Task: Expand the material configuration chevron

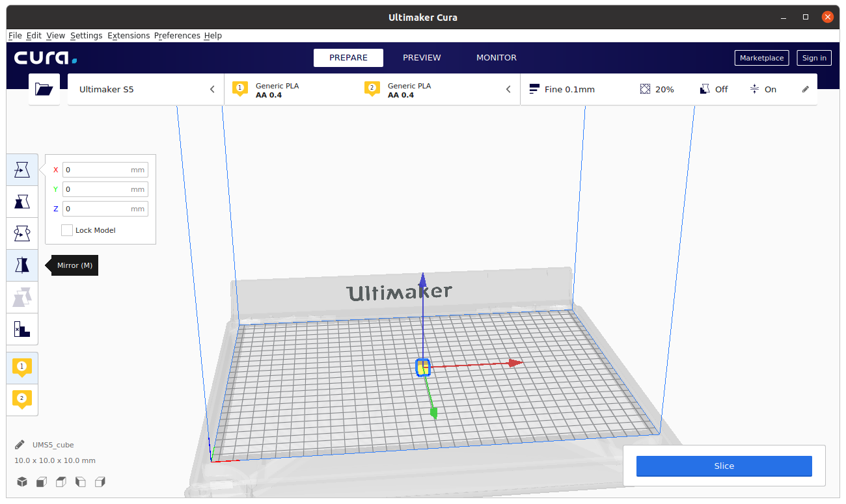Action: (x=508, y=89)
